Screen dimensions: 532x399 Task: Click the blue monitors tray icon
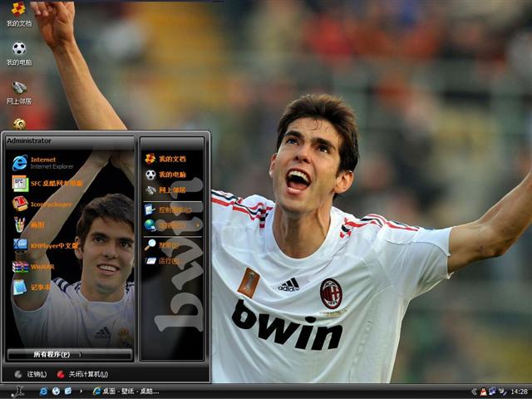(x=492, y=392)
